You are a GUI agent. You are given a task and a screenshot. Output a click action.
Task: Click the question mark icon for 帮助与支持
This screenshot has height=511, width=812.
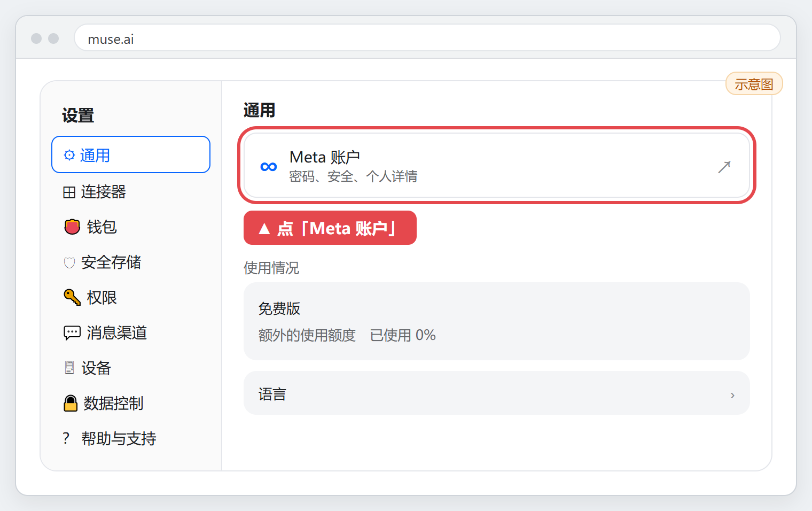pos(66,438)
